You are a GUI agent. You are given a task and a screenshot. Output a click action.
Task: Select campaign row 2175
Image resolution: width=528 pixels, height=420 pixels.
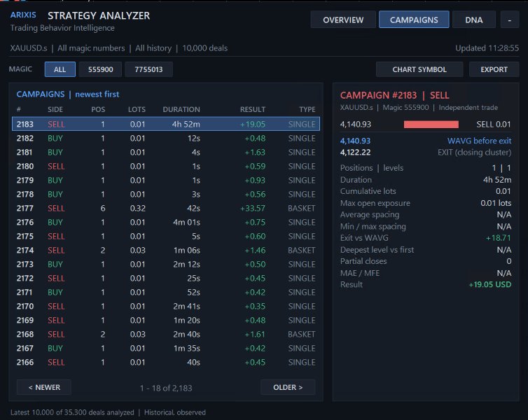(166, 237)
